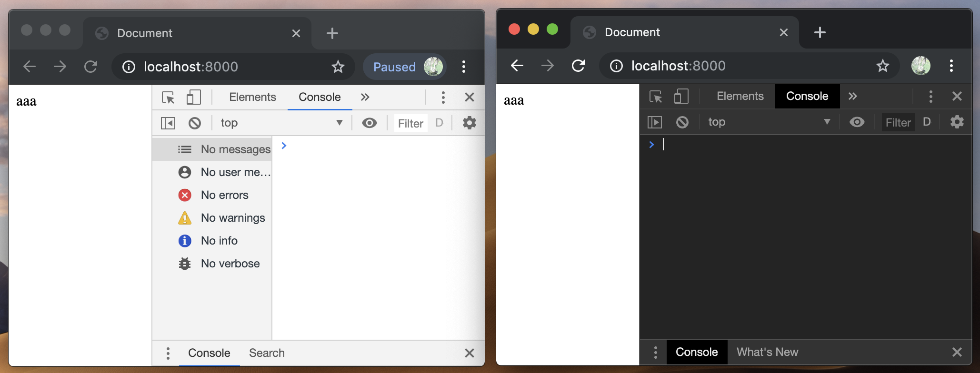Image resolution: width=980 pixels, height=373 pixels.
Task: Open Elements tab in left window
Action: tap(252, 97)
